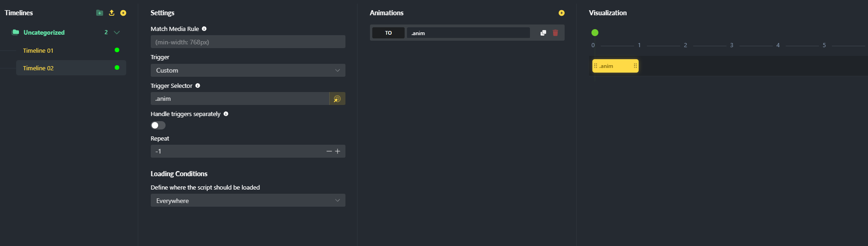The width and height of the screenshot is (868, 246).
Task: Click the yellow .anim block in Visualization
Action: pos(615,66)
